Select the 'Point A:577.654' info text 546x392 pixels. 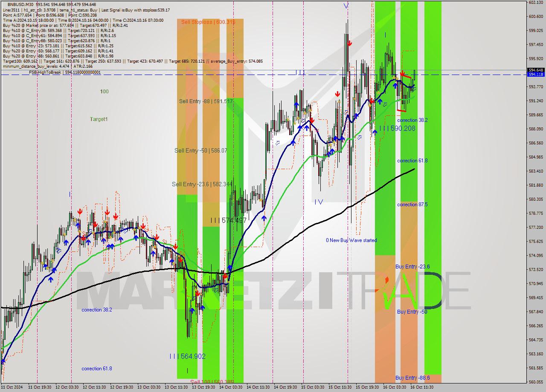(x=17, y=15)
